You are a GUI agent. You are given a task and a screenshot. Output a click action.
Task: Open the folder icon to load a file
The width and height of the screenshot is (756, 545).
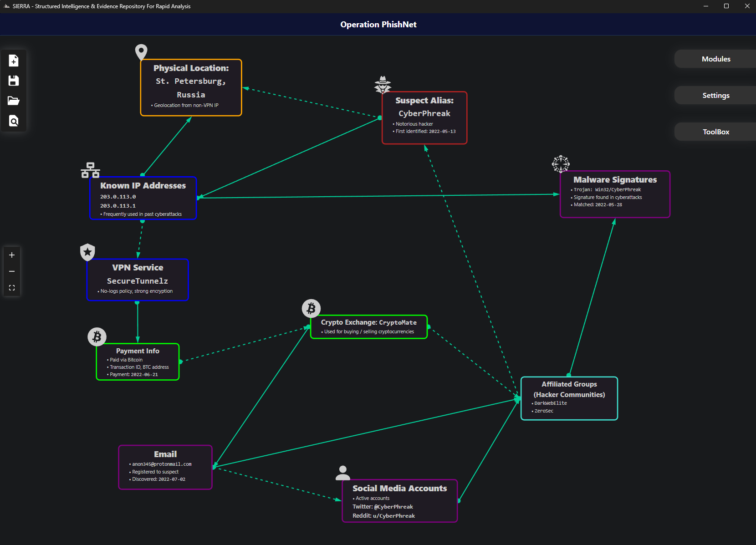14,101
